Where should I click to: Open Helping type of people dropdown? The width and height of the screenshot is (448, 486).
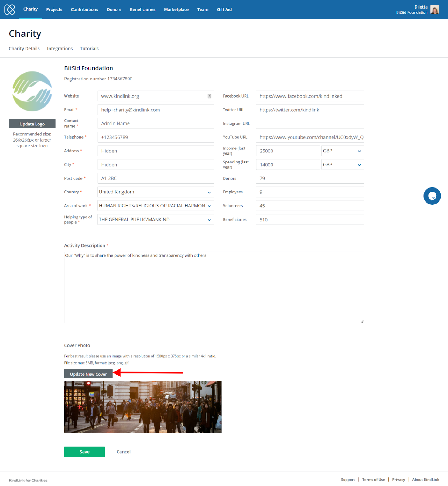[x=156, y=220]
